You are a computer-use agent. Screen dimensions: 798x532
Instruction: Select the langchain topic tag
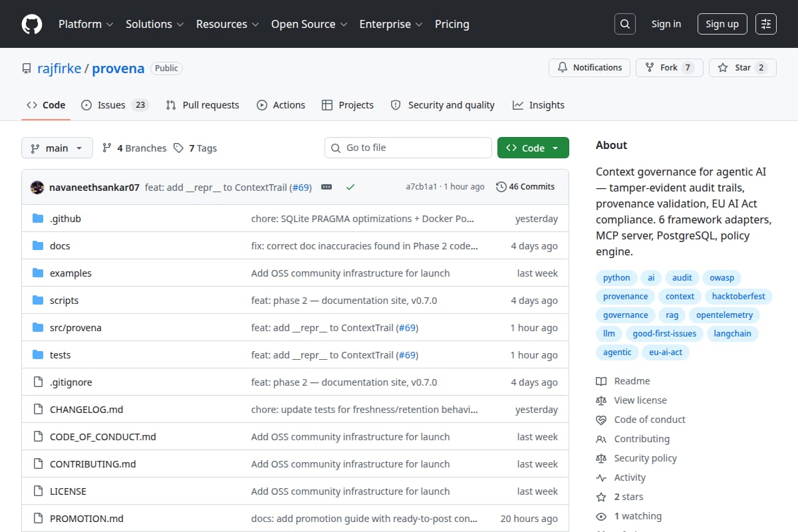(x=733, y=334)
